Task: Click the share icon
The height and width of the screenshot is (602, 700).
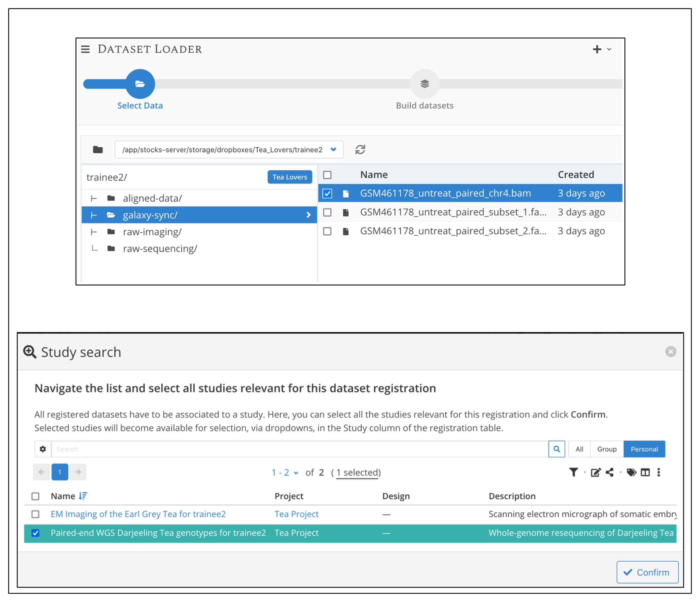Action: pyautogui.click(x=609, y=472)
